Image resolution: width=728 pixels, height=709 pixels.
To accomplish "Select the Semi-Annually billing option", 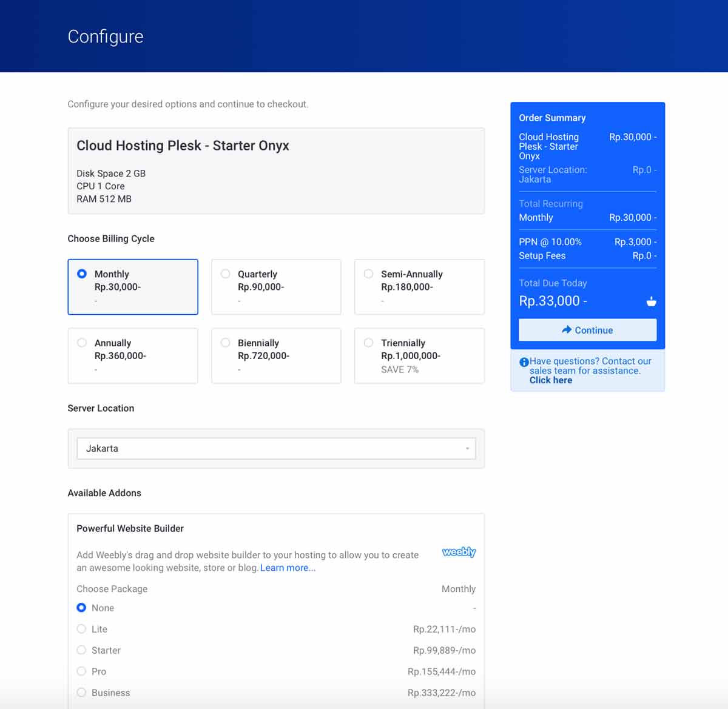I will [368, 274].
